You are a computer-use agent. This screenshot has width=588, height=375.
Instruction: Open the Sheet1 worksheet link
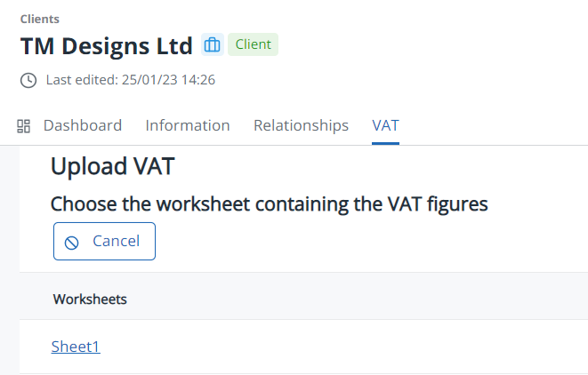tap(76, 347)
